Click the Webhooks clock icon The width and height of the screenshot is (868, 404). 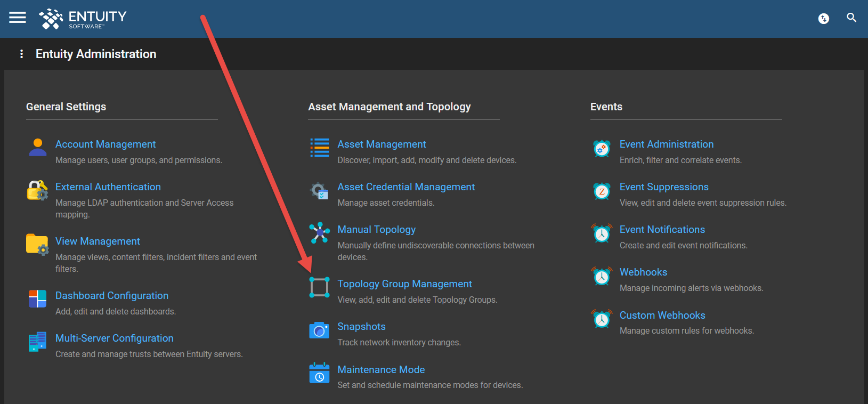602,276
